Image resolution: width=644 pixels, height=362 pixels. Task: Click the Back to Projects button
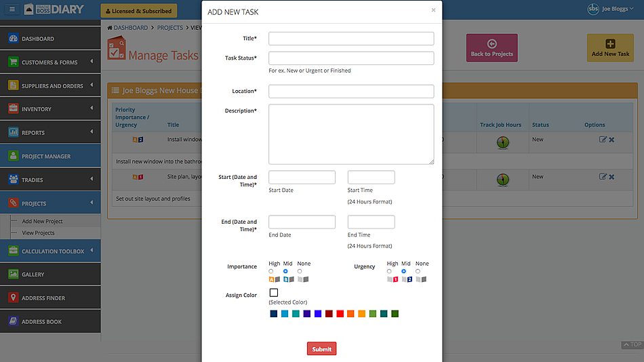[x=491, y=48]
